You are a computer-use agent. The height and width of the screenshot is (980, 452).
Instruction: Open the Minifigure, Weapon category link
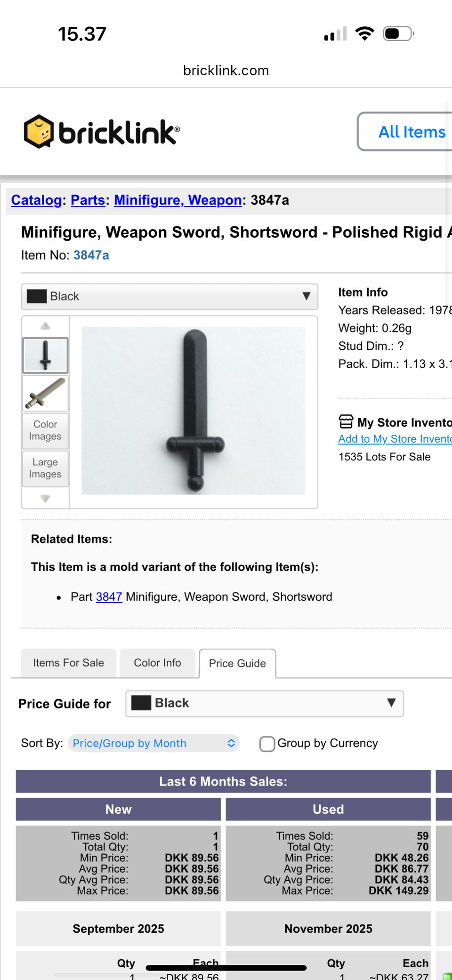(x=178, y=200)
